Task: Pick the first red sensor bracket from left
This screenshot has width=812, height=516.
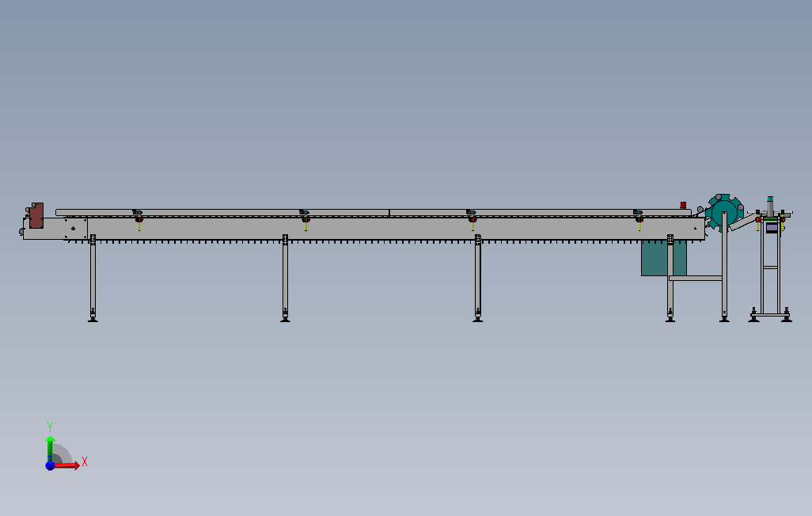Action: coord(138,220)
